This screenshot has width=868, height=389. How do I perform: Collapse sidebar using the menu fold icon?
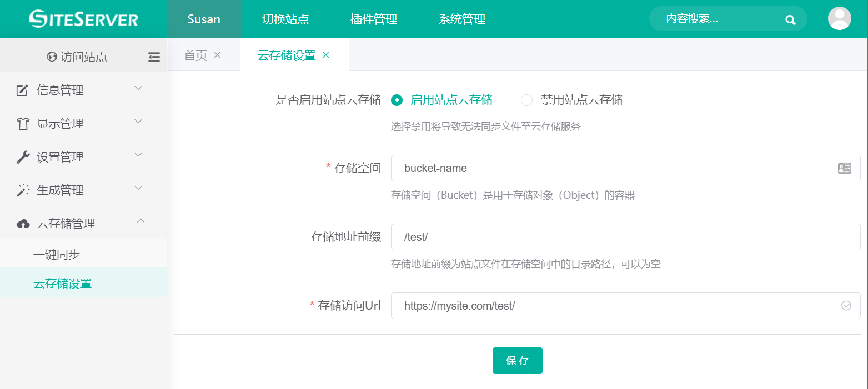pos(154,57)
